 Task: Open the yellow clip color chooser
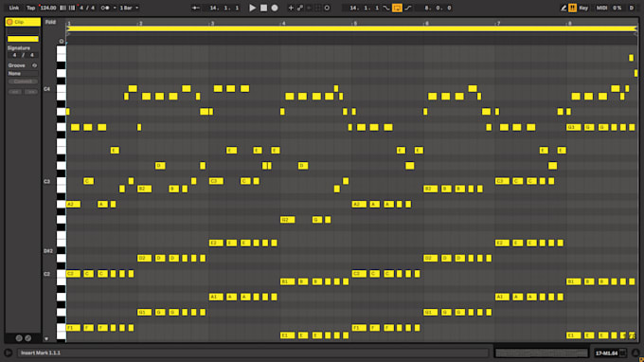(23, 39)
